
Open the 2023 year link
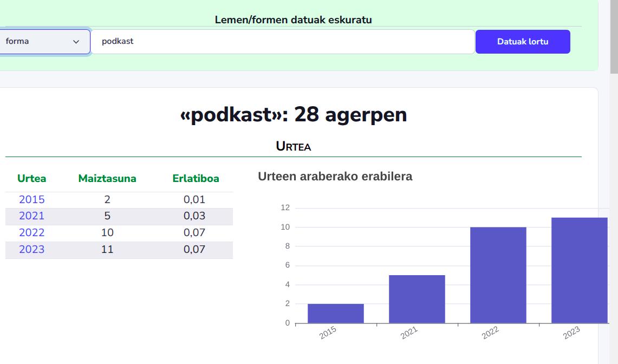click(x=31, y=250)
